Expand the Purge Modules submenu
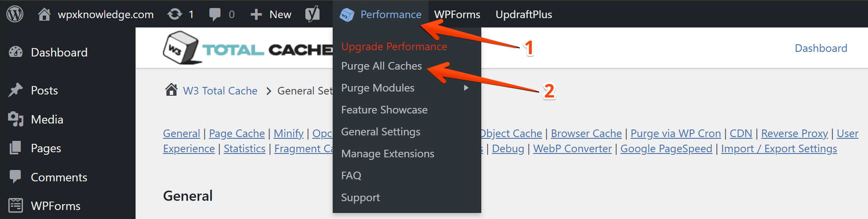Image resolution: width=868 pixels, height=219 pixels. (x=378, y=88)
